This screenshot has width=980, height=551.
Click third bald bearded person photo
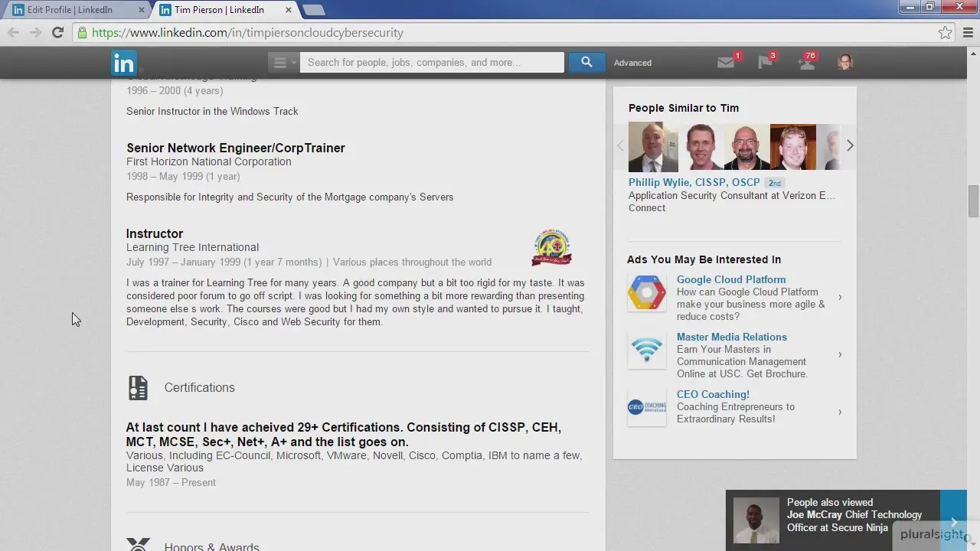click(x=747, y=147)
